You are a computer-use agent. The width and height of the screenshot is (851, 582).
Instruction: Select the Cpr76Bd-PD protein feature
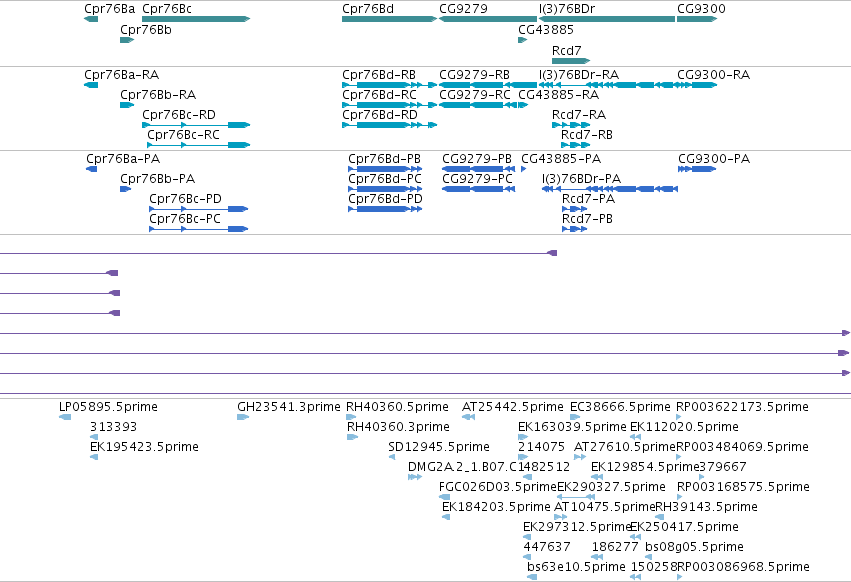tap(385, 209)
